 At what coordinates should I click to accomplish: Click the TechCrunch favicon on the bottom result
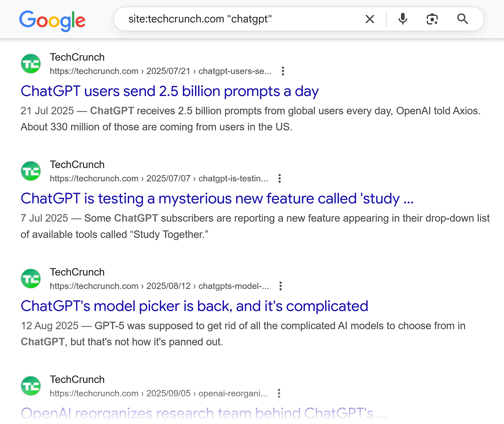coord(31,386)
